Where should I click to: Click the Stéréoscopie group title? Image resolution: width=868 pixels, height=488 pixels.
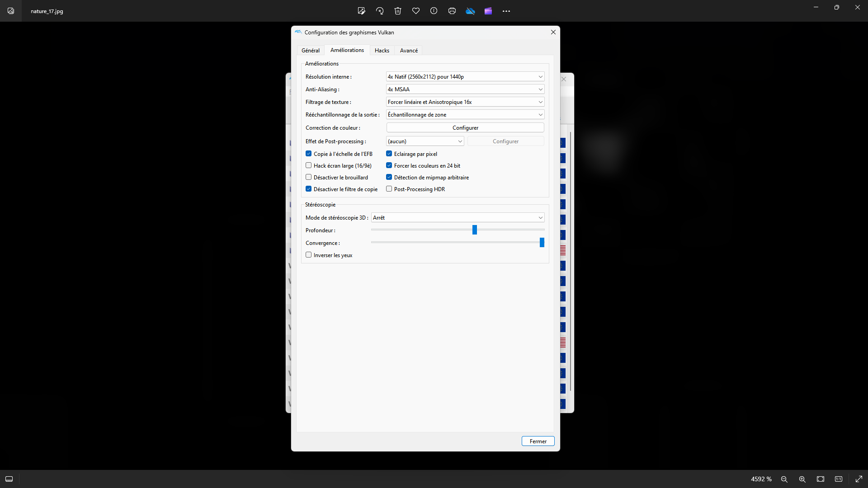(x=320, y=205)
